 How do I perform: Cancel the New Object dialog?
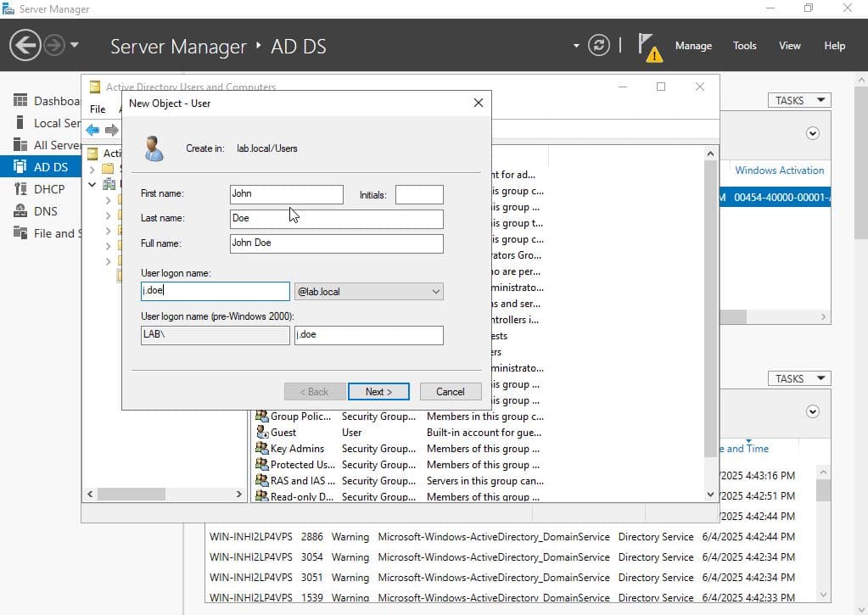point(450,392)
